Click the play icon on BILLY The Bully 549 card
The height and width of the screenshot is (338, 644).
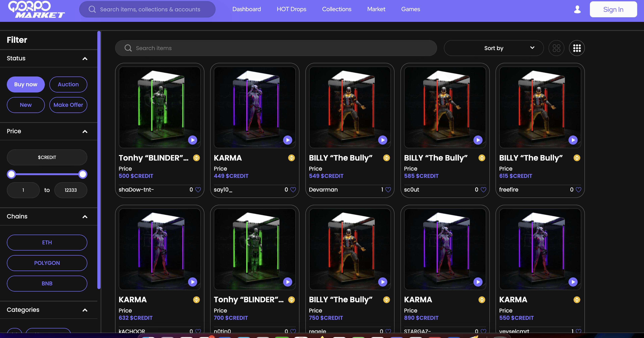383,140
